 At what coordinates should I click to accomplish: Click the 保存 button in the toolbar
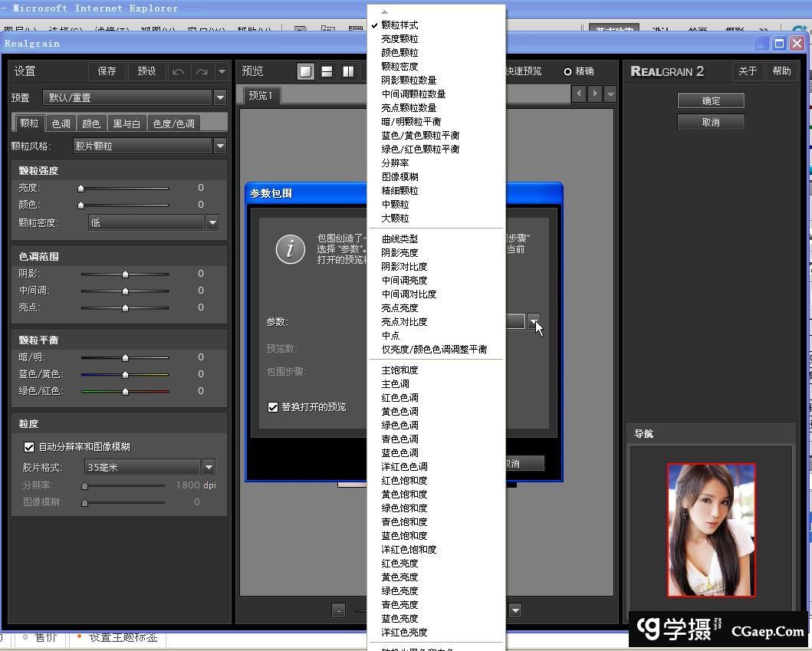[x=107, y=71]
